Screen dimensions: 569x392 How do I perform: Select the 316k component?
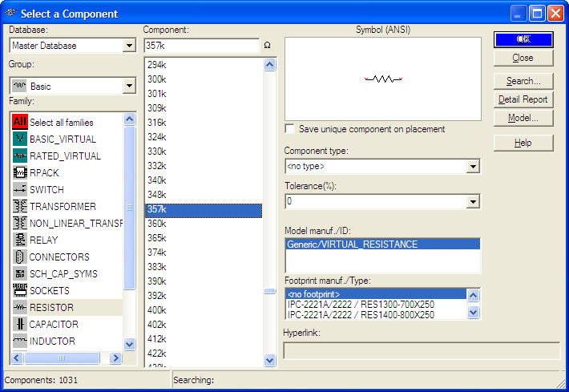(204, 123)
